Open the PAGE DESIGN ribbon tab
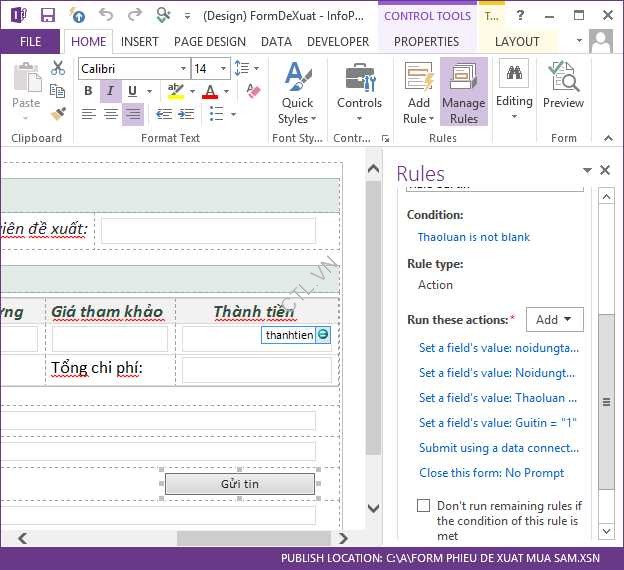624x570 pixels. pyautogui.click(x=210, y=42)
